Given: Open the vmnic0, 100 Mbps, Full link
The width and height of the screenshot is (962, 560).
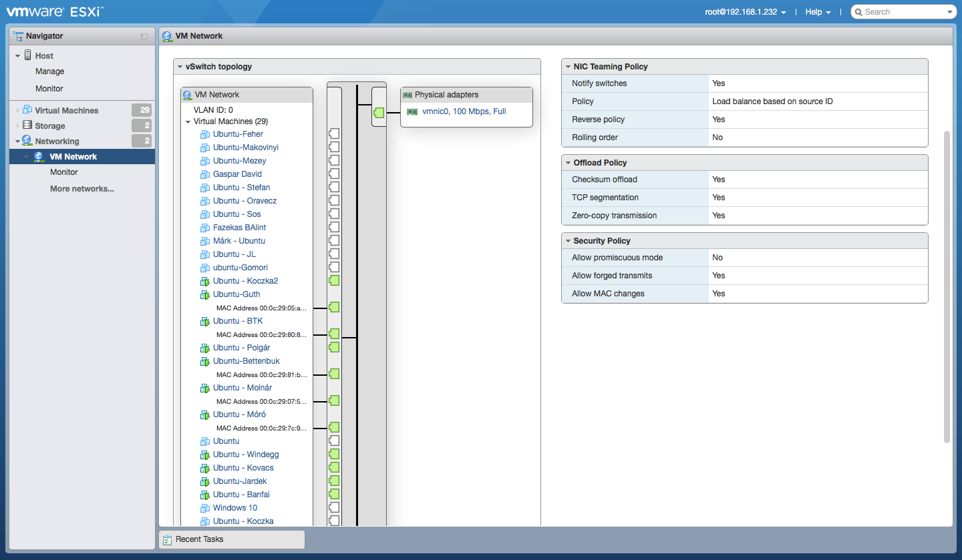Looking at the screenshot, I should point(464,111).
